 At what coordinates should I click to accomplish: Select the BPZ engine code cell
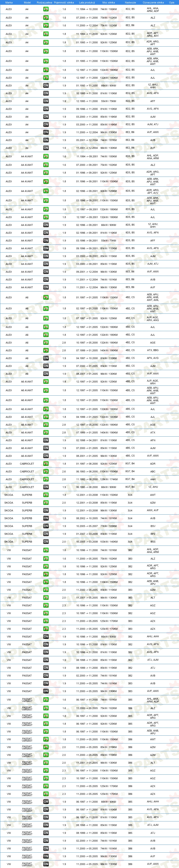153,534
